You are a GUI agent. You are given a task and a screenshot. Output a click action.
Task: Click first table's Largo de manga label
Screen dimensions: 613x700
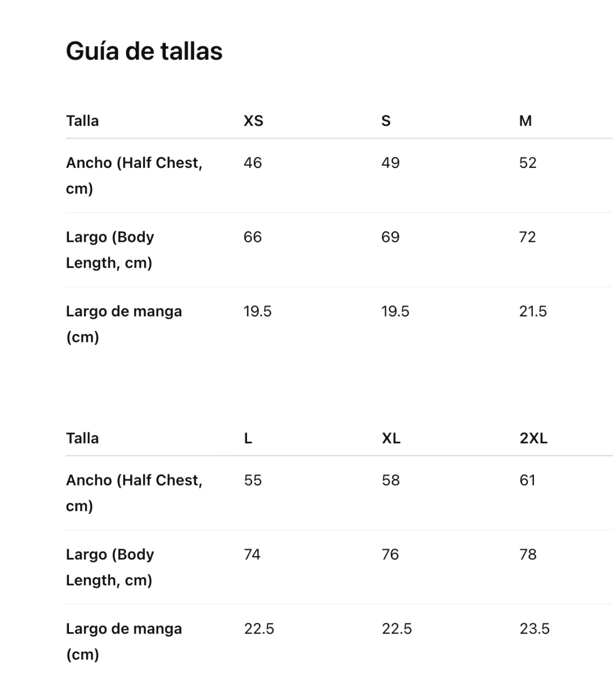click(124, 324)
